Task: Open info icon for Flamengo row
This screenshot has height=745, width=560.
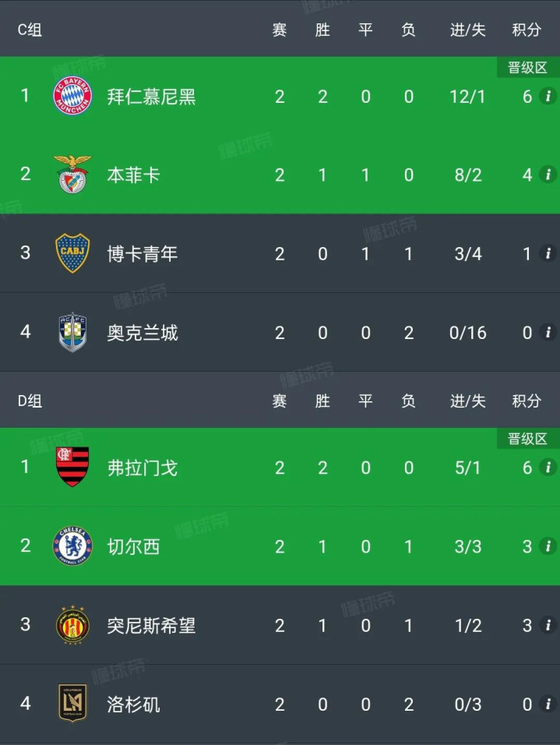Action: (x=548, y=468)
